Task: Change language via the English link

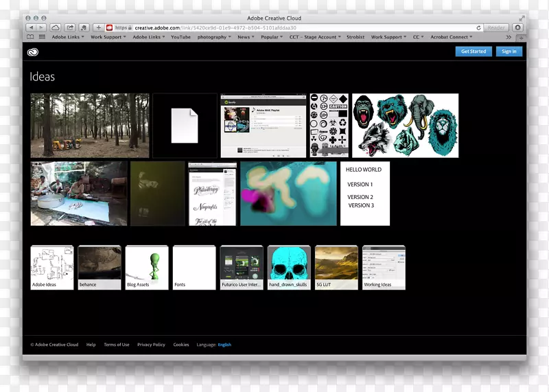Action: coord(224,345)
